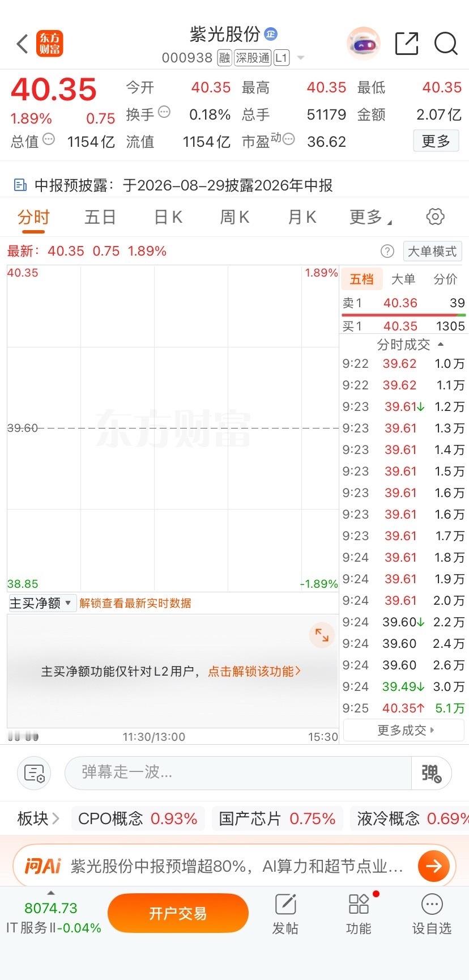Tap the 深股通 tag
Screen dimensions: 469x980
(253, 58)
